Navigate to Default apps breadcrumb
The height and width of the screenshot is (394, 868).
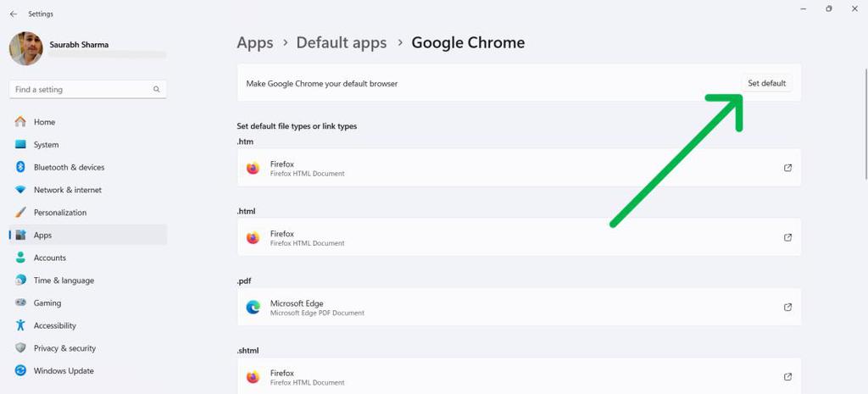[x=341, y=42]
